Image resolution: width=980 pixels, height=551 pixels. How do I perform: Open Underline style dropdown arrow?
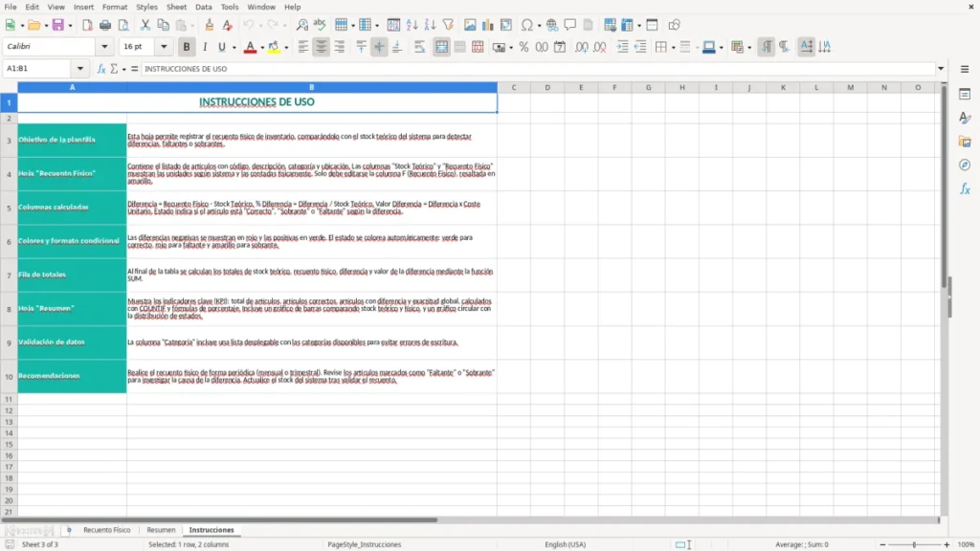[234, 48]
